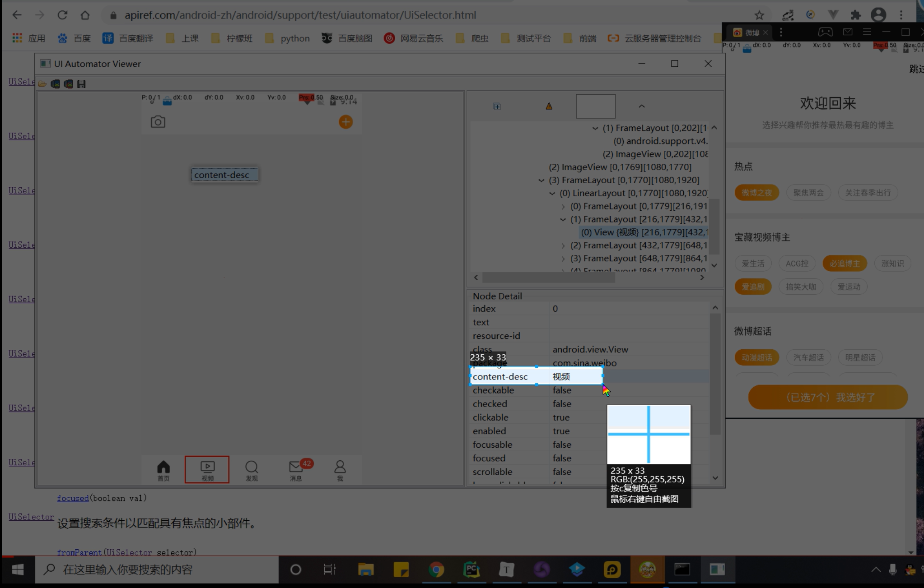924x588 pixels.
Task: Click the expand-all plus icon above tree
Action: click(x=497, y=106)
